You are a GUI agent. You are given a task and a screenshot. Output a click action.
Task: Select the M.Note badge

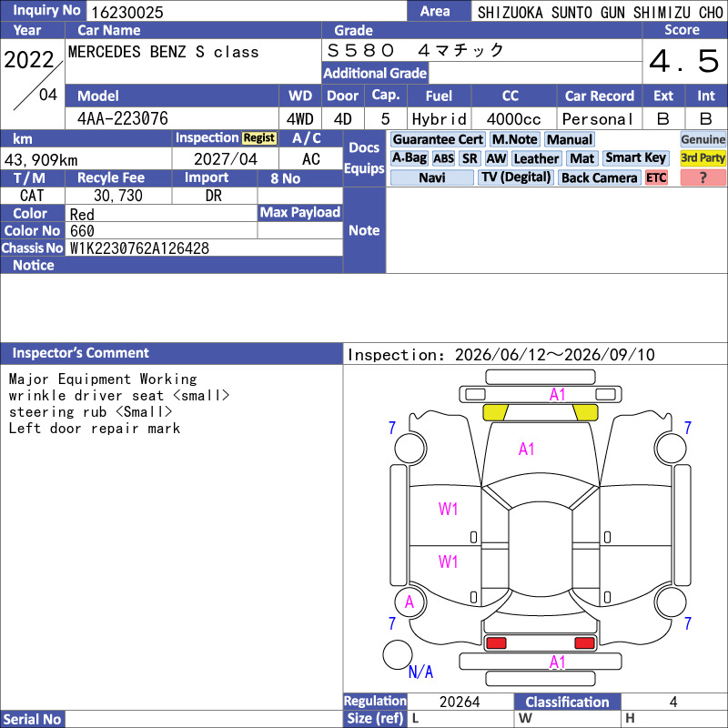514,139
